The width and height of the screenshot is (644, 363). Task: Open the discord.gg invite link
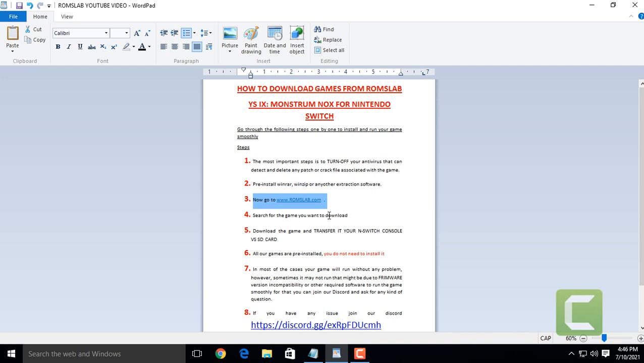coord(316,325)
